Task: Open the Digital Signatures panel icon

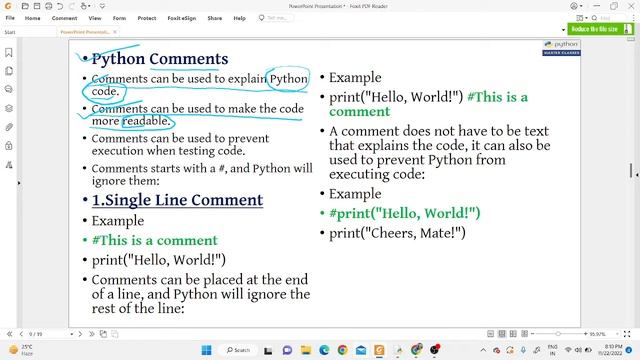Action: [9, 164]
